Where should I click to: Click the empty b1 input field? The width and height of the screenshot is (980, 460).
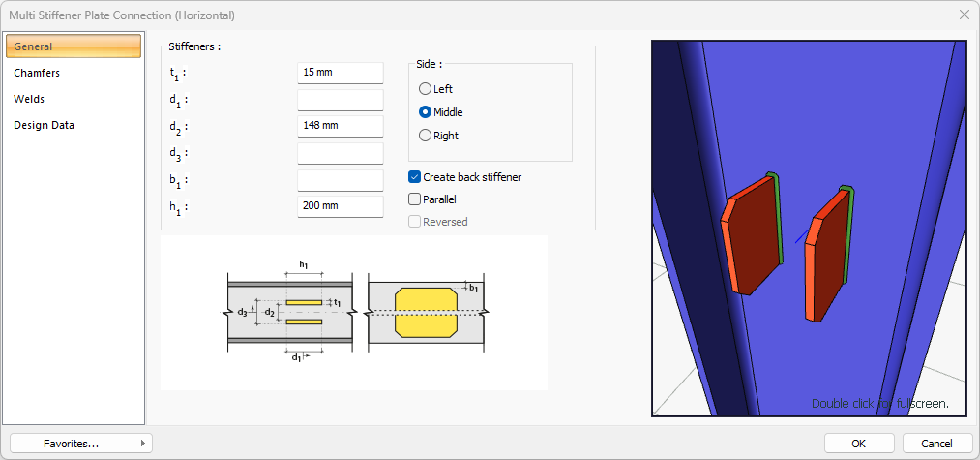tap(340, 179)
